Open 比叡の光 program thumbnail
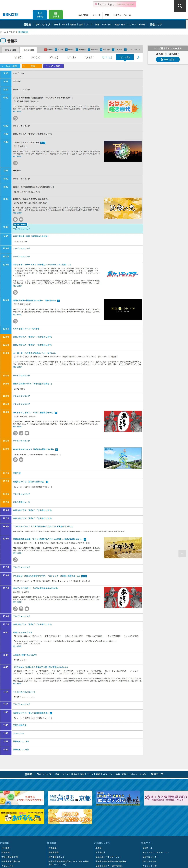This screenshot has width=188, height=868. coord(123,208)
